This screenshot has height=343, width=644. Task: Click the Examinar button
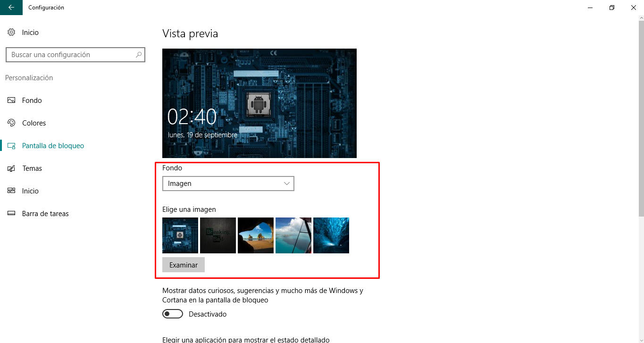184,265
